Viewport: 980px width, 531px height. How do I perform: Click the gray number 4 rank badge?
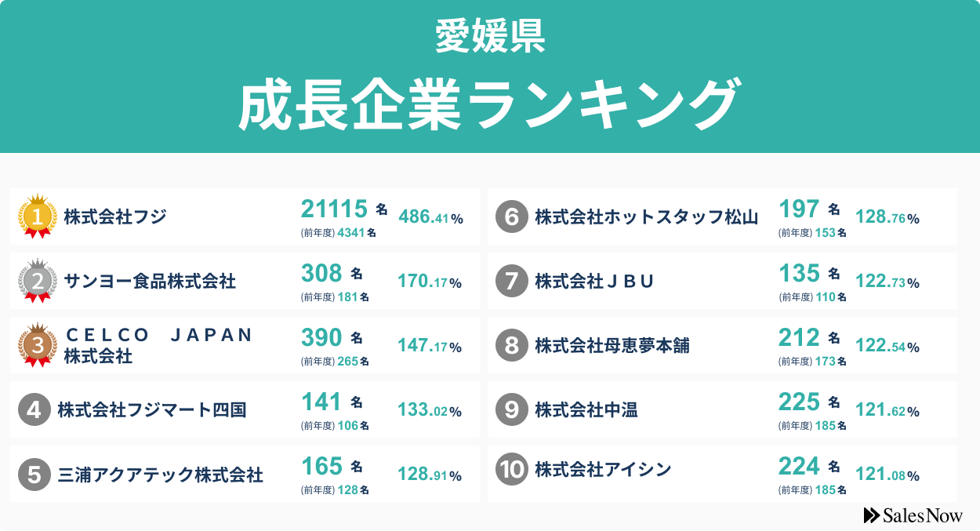(x=34, y=409)
